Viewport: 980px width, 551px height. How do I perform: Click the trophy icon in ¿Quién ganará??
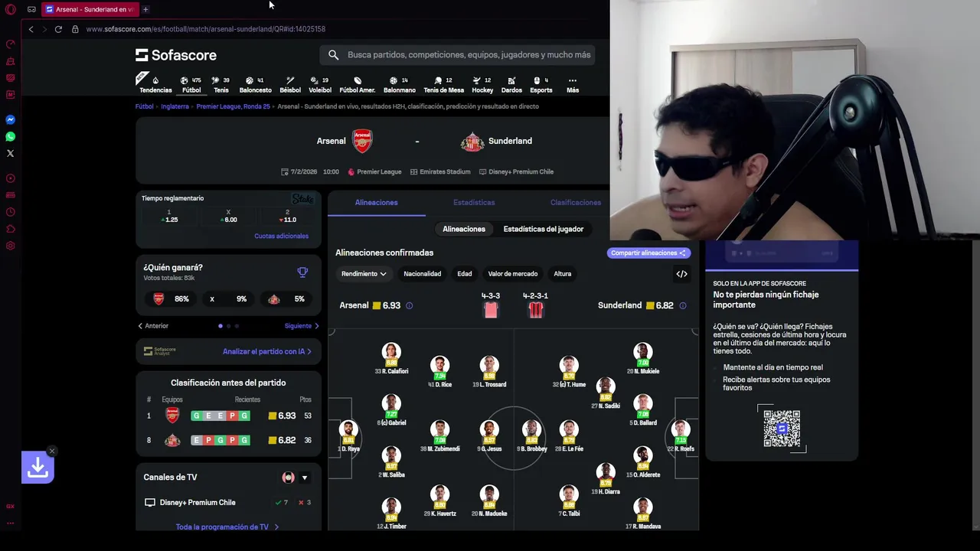[302, 272]
